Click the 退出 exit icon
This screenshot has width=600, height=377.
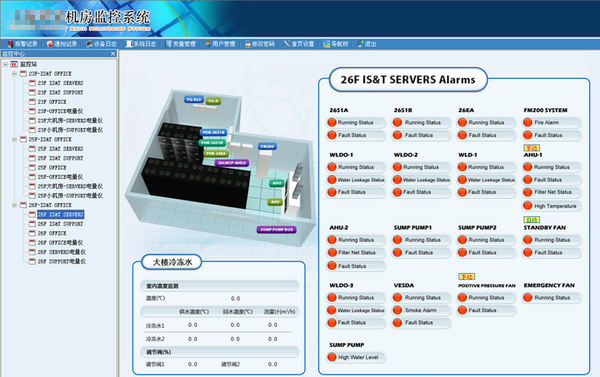[x=360, y=44]
